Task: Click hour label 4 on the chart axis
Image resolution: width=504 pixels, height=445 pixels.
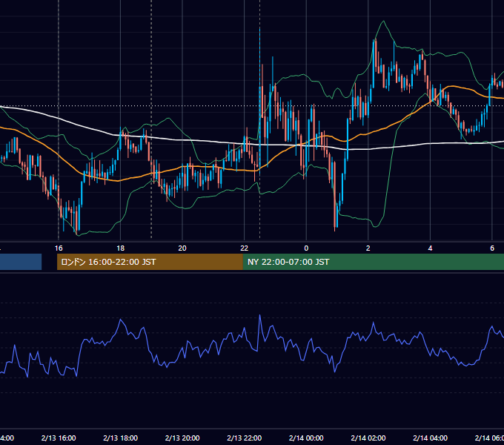Action: pyautogui.click(x=430, y=248)
